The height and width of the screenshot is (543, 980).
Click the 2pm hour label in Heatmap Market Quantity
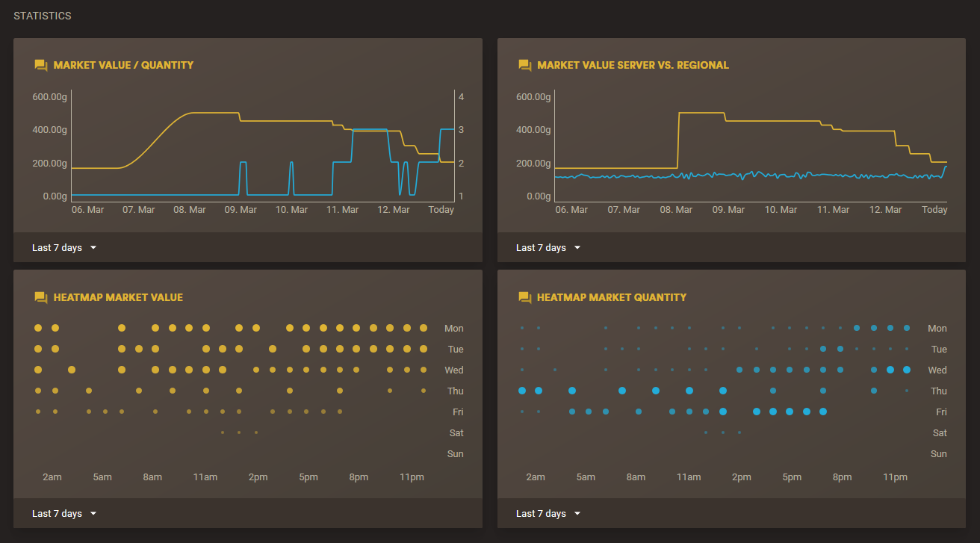click(742, 477)
